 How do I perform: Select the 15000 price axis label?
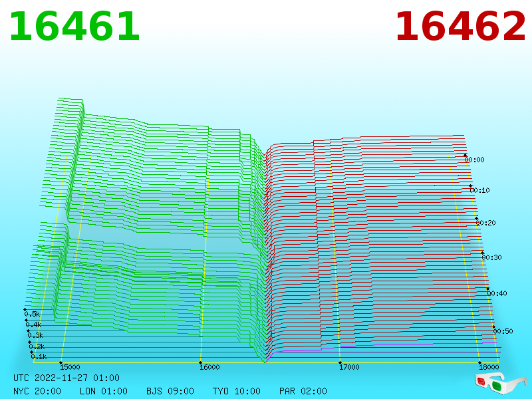70,367
